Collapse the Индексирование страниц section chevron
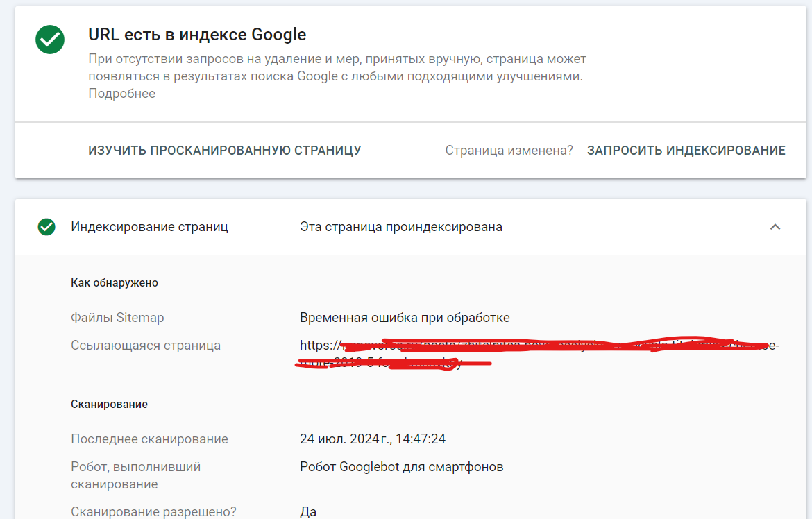 pyautogui.click(x=775, y=227)
